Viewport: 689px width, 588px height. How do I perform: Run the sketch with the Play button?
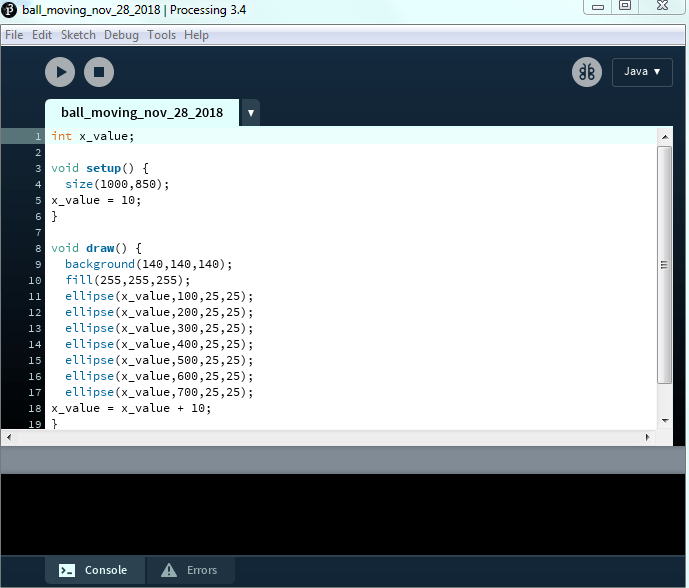[x=60, y=72]
